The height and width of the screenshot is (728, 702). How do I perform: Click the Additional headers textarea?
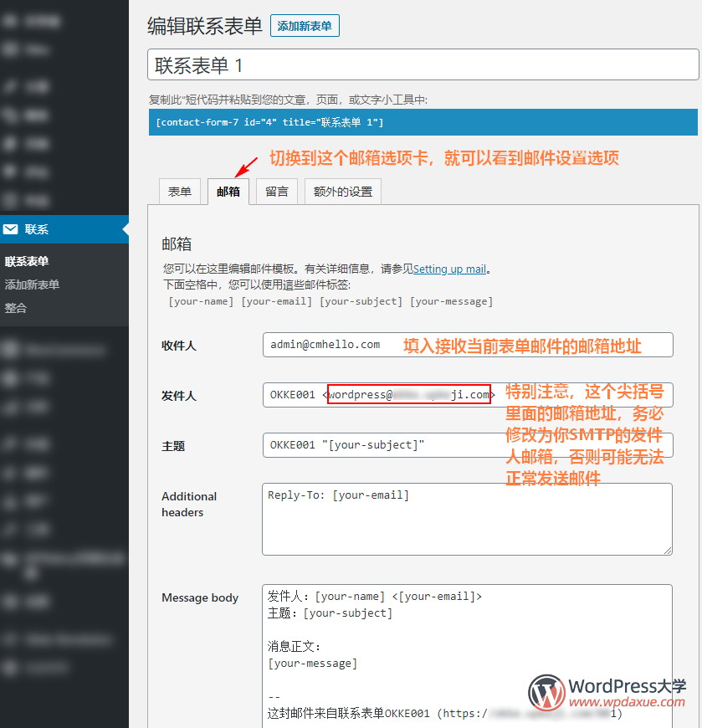(x=467, y=519)
